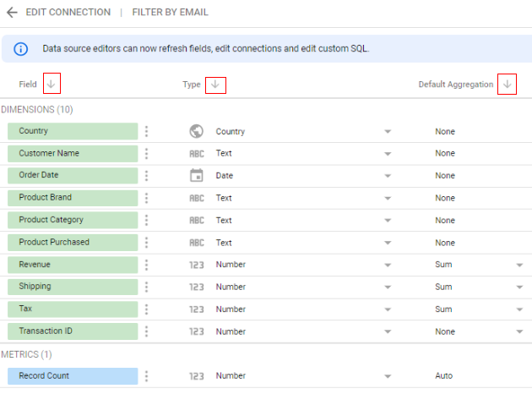The image size is (532, 394).
Task: Click 123 type icon for Transaction ID
Action: [x=197, y=331]
